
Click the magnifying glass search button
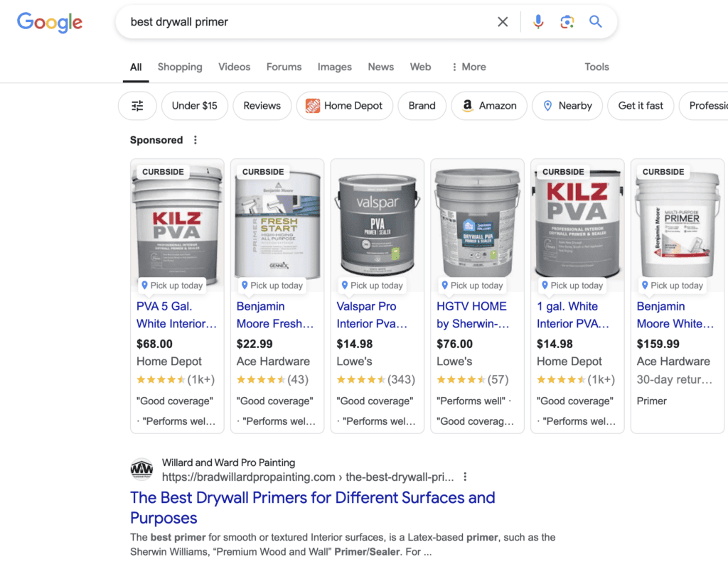tap(596, 22)
